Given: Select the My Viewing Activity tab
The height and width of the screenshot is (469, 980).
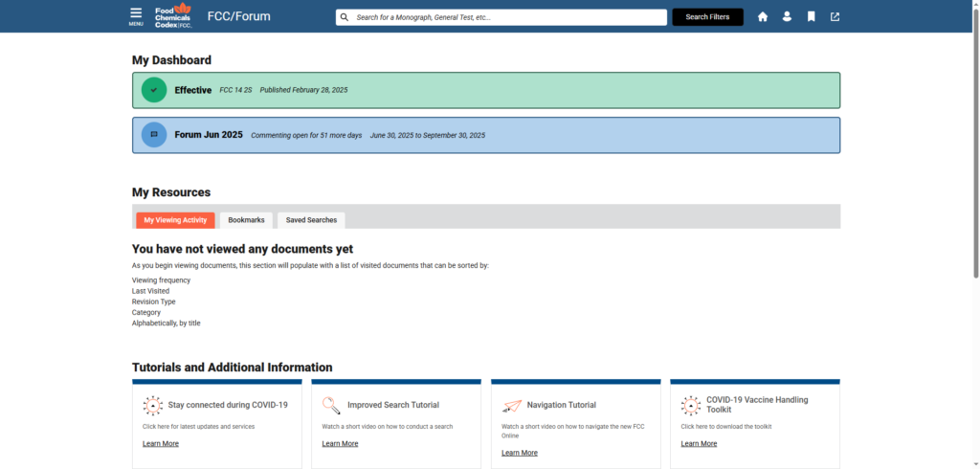Looking at the screenshot, I should coord(175,220).
